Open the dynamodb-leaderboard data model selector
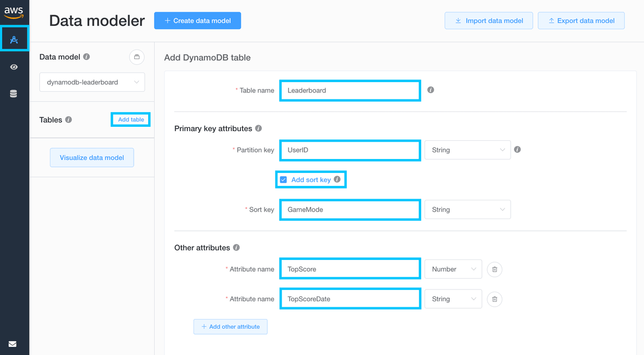Image resolution: width=644 pixels, height=355 pixels. (92, 82)
